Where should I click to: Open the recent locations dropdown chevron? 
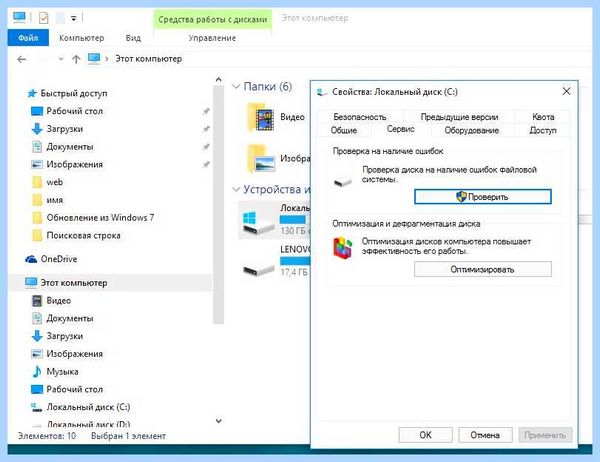pyautogui.click(x=61, y=59)
